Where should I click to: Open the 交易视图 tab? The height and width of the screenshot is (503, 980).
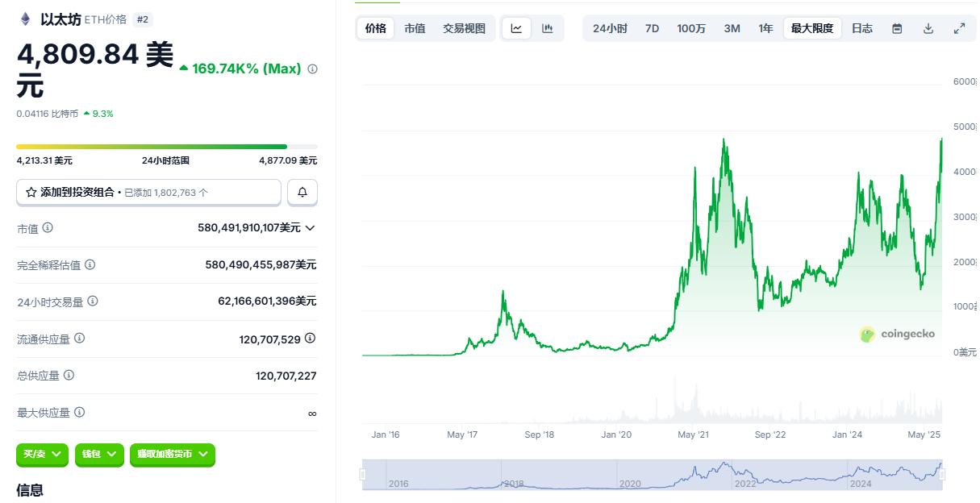coord(464,27)
